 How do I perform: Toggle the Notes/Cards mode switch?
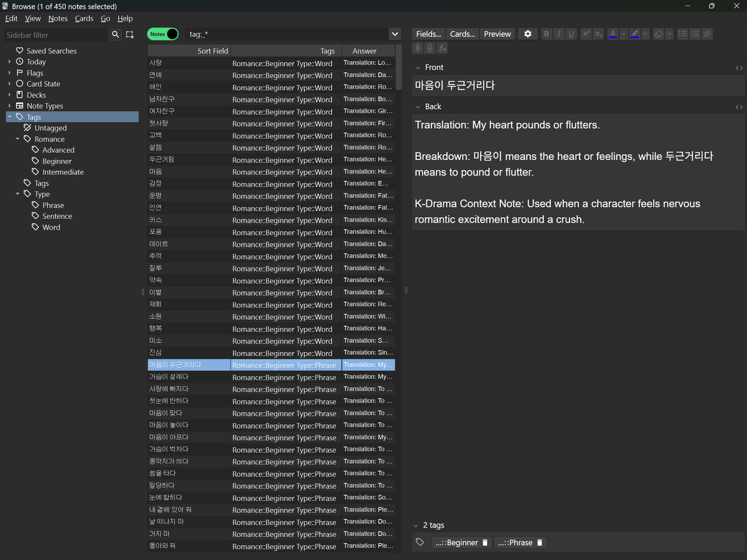coord(163,34)
